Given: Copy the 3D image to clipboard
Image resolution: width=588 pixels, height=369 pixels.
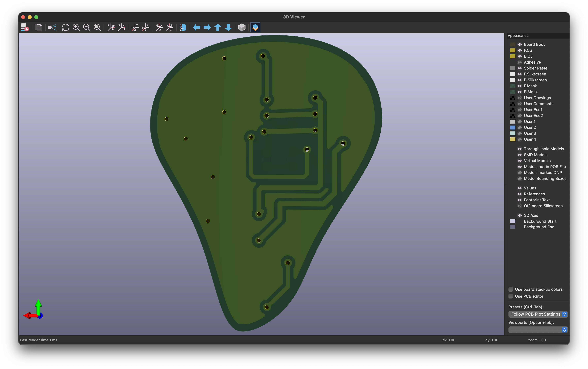Looking at the screenshot, I should [38, 27].
